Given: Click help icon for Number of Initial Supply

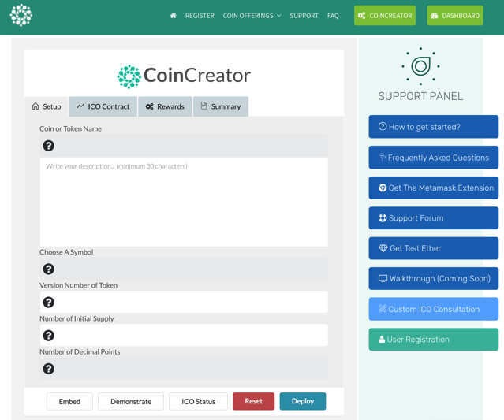Looking at the screenshot, I should click(49, 336).
